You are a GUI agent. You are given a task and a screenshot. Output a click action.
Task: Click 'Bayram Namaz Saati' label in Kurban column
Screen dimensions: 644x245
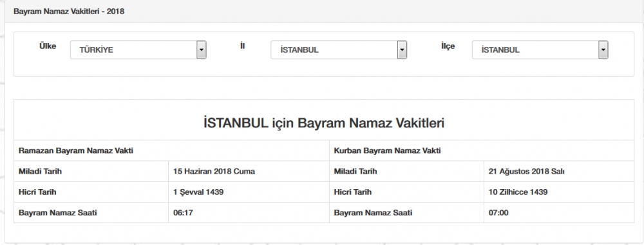click(x=373, y=213)
